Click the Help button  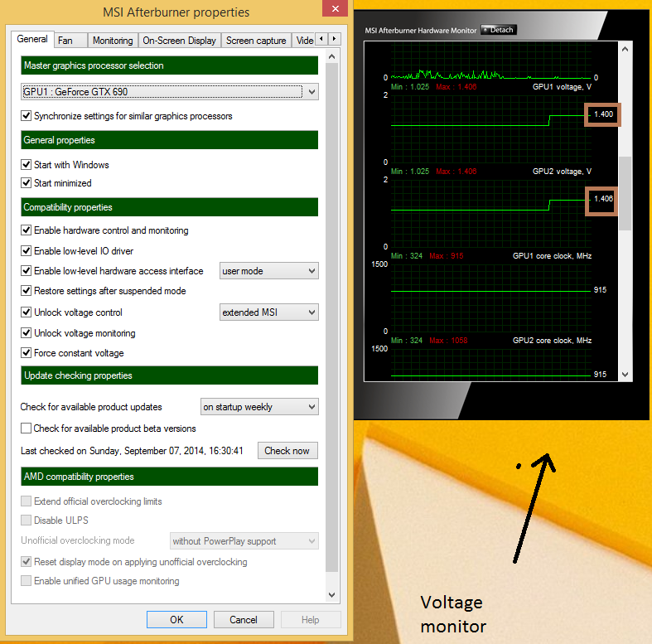tap(311, 619)
